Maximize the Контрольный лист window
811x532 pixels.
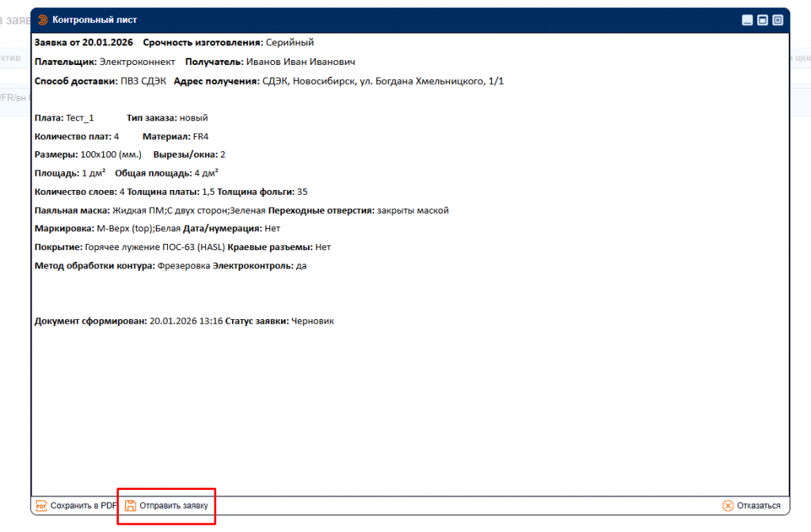[x=762, y=21]
